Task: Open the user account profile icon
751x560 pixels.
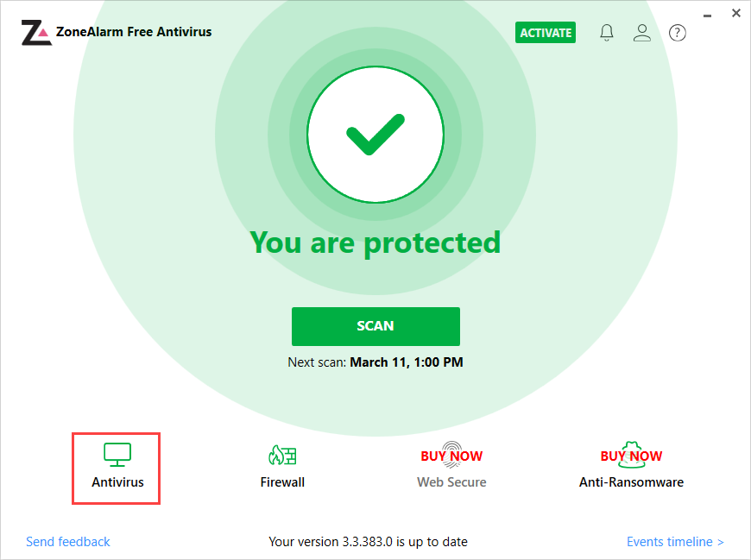Action: pyautogui.click(x=641, y=33)
